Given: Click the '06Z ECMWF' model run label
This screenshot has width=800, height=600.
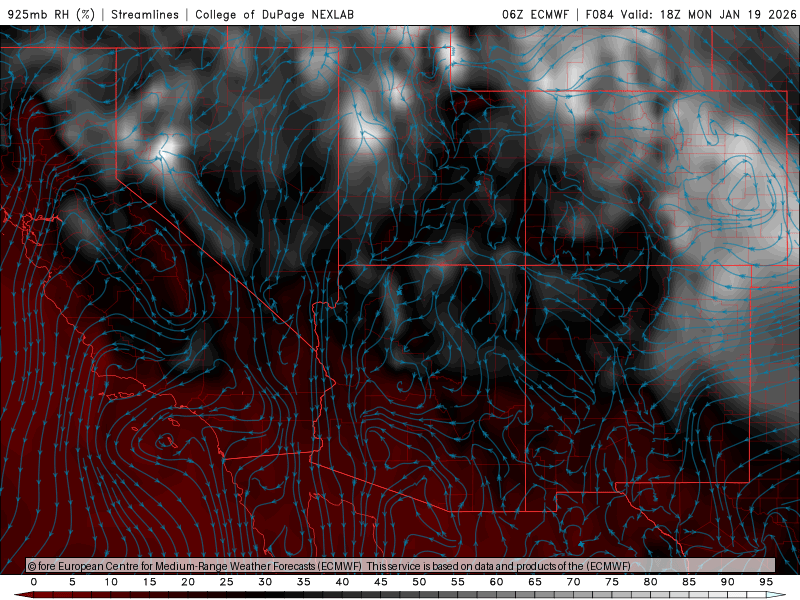Looking at the screenshot, I should (x=535, y=14).
